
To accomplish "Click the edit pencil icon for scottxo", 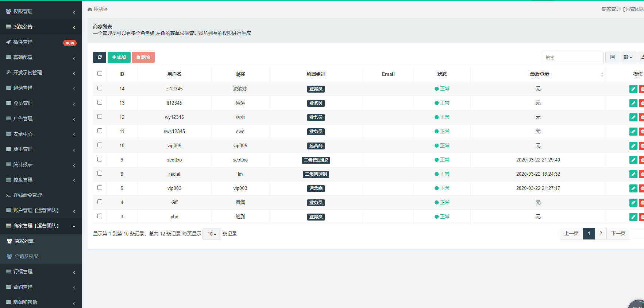I will pos(633,160).
